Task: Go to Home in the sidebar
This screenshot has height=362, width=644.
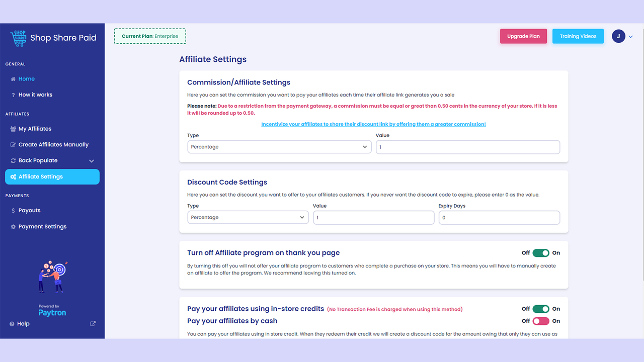Action: 27,79
